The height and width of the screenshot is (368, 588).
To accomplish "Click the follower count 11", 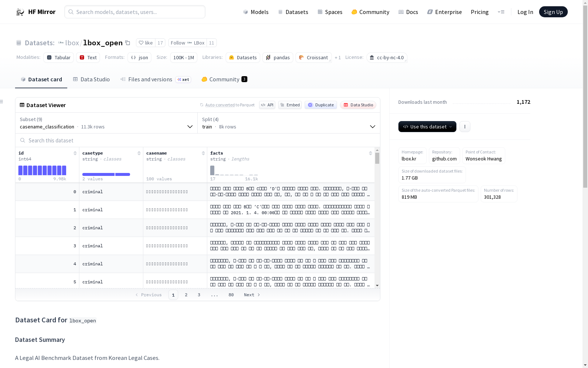I will [212, 43].
